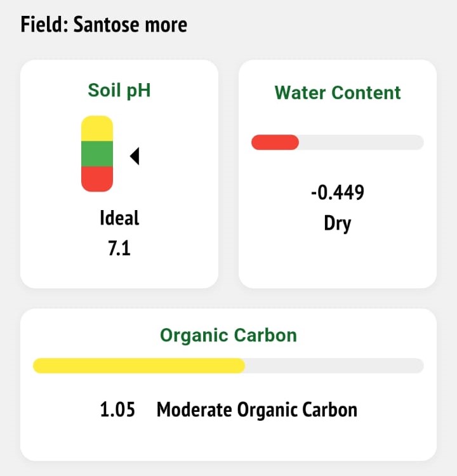Image resolution: width=457 pixels, height=476 pixels.
Task: Select the Soil pH card background
Action: pos(119,174)
